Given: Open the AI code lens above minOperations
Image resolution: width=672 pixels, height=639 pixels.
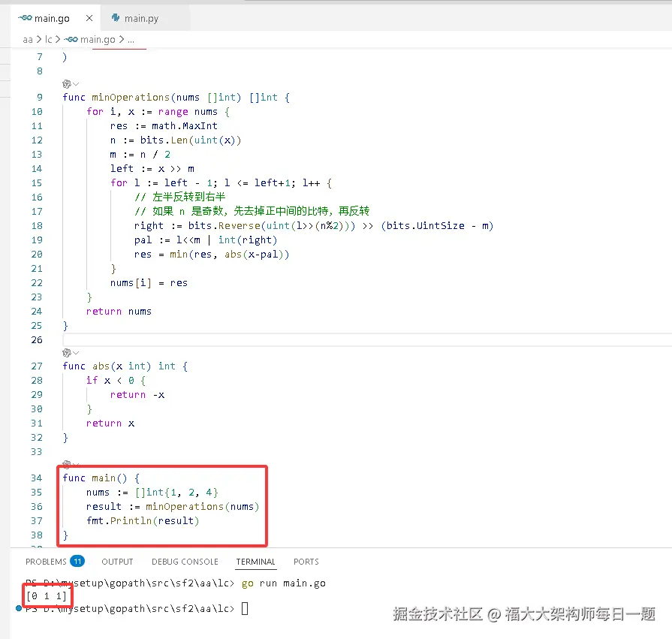Looking at the screenshot, I should point(66,84).
